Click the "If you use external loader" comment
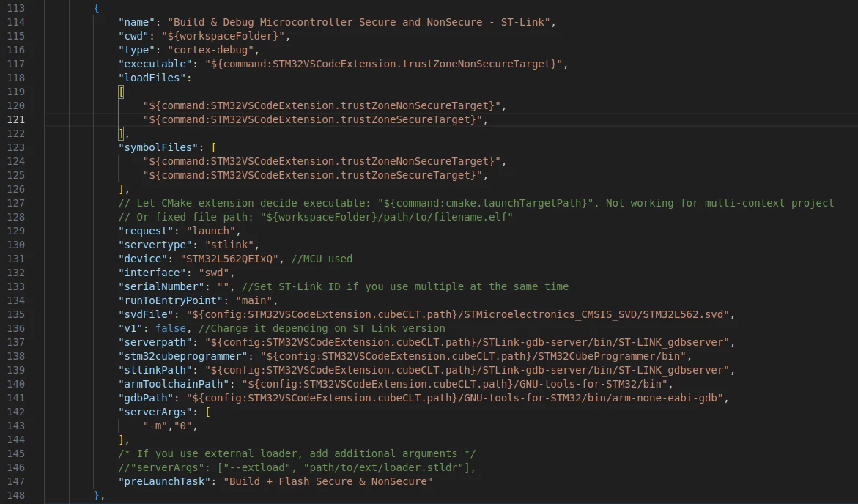The image size is (858, 504). (x=297, y=453)
